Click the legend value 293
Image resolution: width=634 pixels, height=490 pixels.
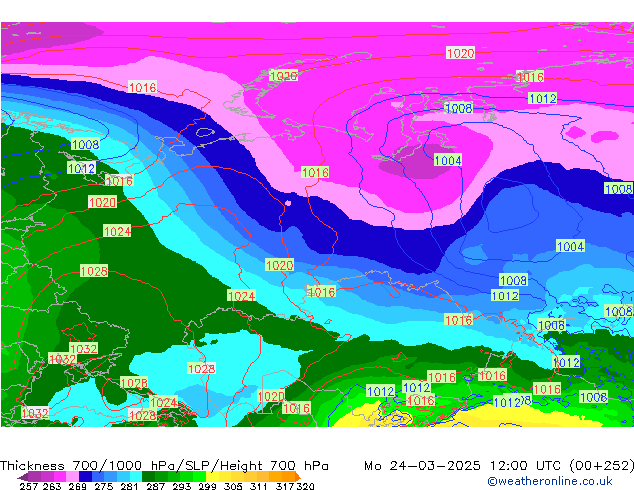[182, 486]
